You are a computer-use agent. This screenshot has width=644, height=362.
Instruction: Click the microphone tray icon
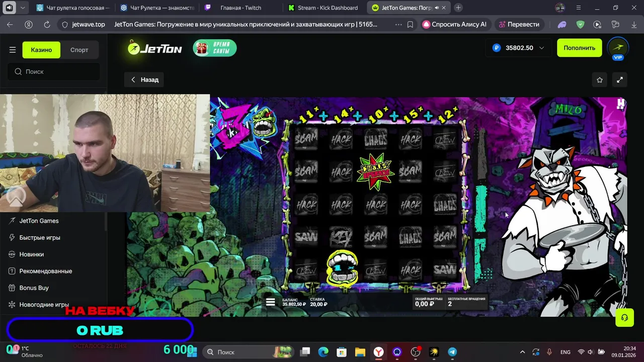tap(549, 352)
